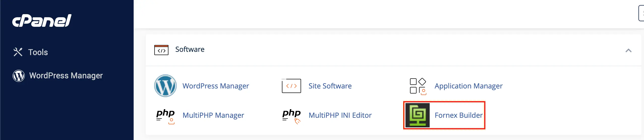
Task: Click the sidebar WordPress logo icon
Action: 19,76
